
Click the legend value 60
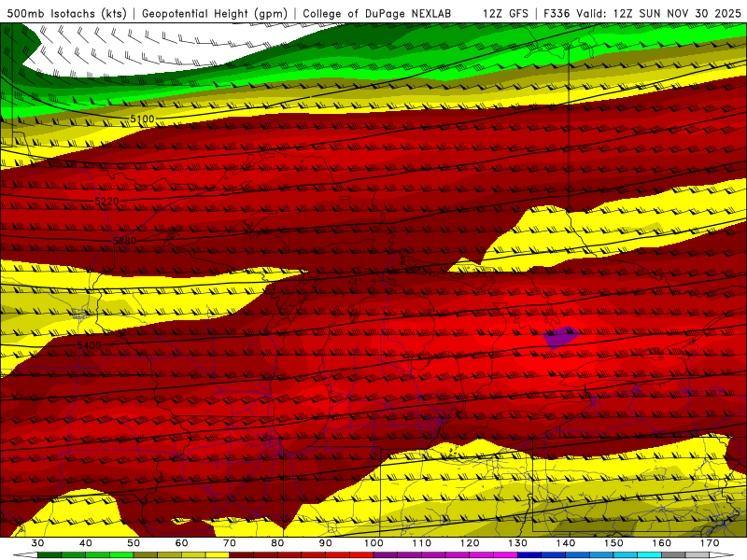pos(181,543)
